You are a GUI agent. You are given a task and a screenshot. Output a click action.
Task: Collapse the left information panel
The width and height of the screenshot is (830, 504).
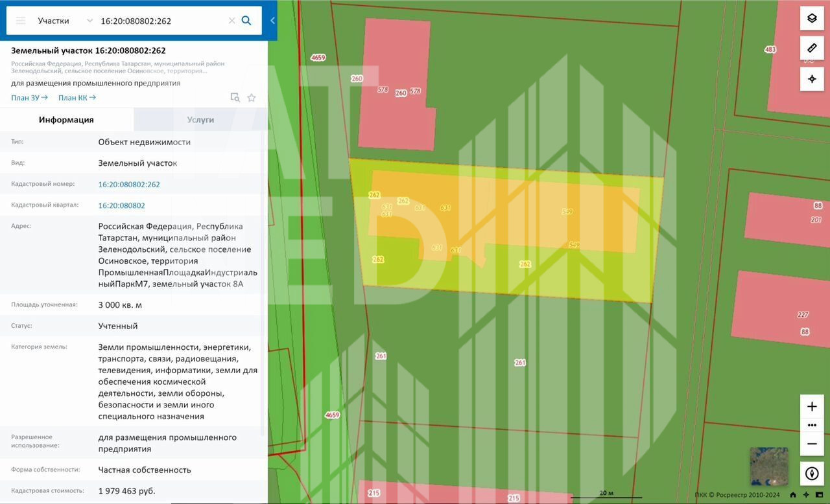click(272, 21)
